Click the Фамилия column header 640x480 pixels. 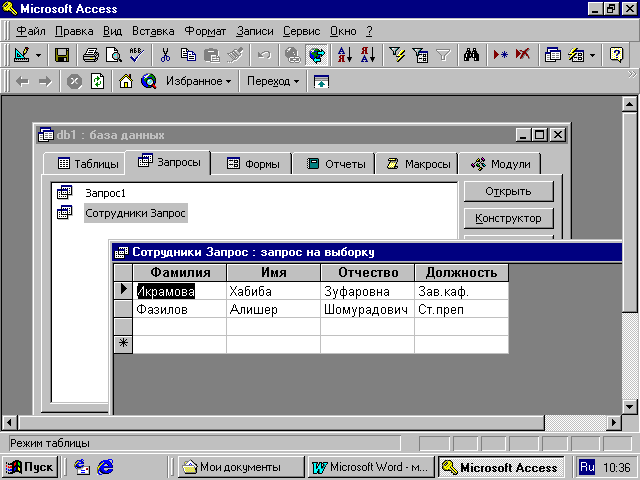[180, 272]
